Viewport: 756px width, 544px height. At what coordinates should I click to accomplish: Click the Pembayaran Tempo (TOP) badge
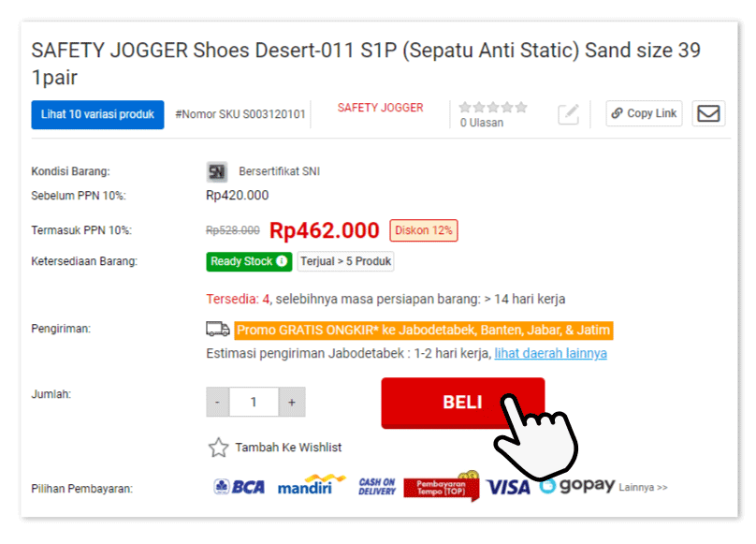coord(442,487)
